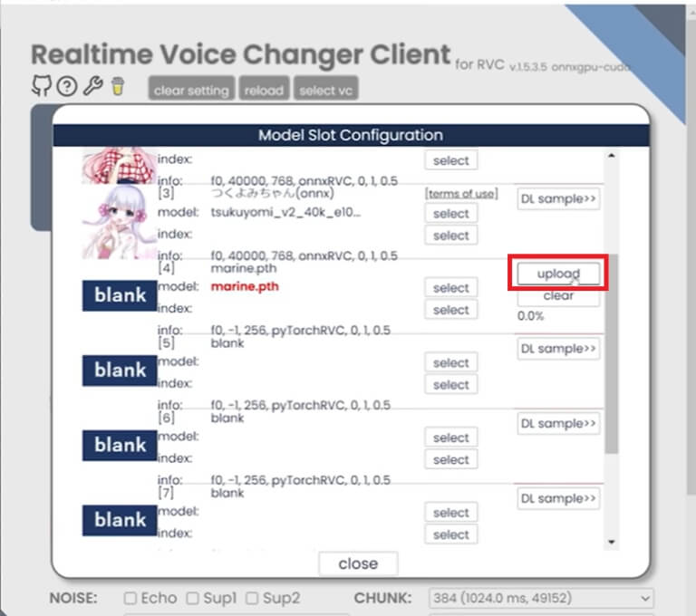Viewport: 696px width, 616px height.
Task: Open the terms of use link
Action: coord(461,194)
